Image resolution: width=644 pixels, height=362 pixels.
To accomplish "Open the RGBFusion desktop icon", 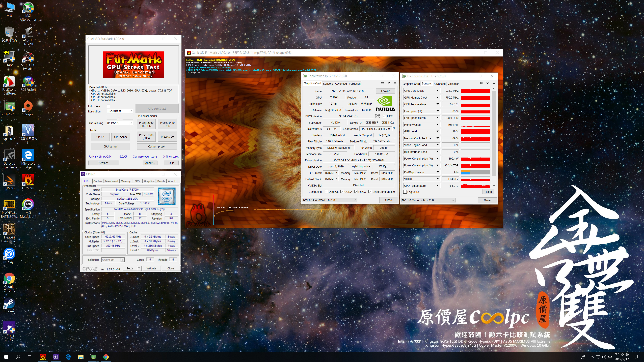I will pos(28,83).
